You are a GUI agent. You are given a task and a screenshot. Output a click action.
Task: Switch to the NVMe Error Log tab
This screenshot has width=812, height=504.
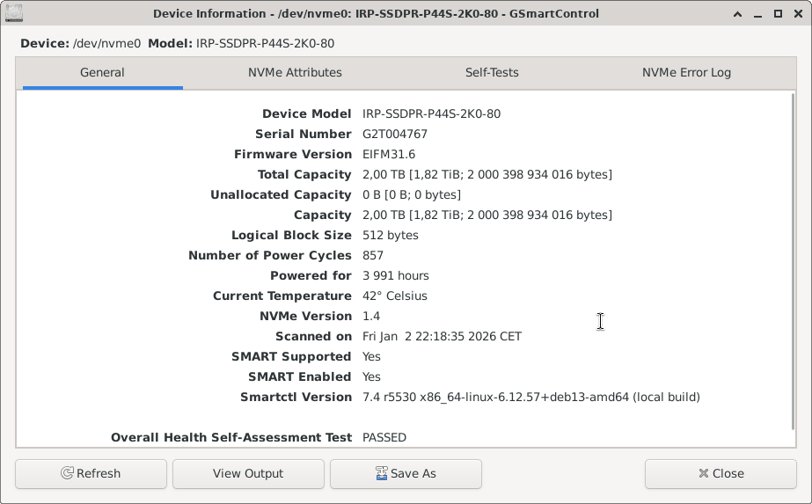coord(686,72)
